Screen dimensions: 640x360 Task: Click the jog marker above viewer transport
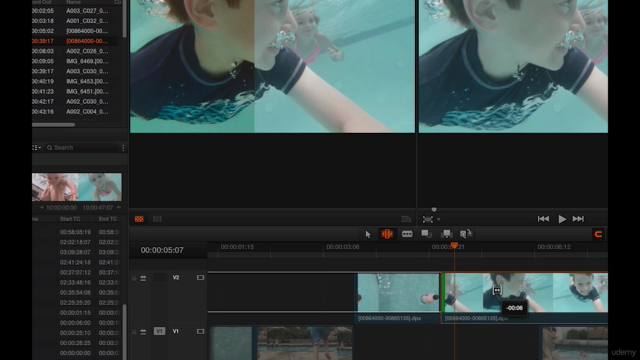pyautogui.click(x=434, y=209)
